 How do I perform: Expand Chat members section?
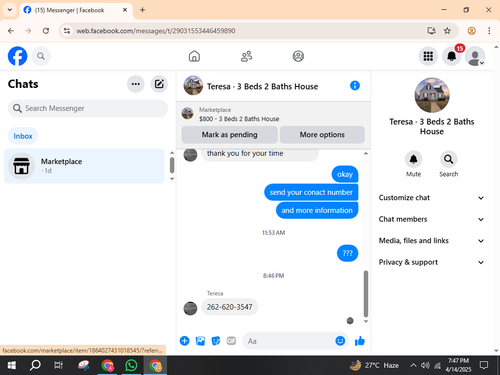(x=431, y=219)
